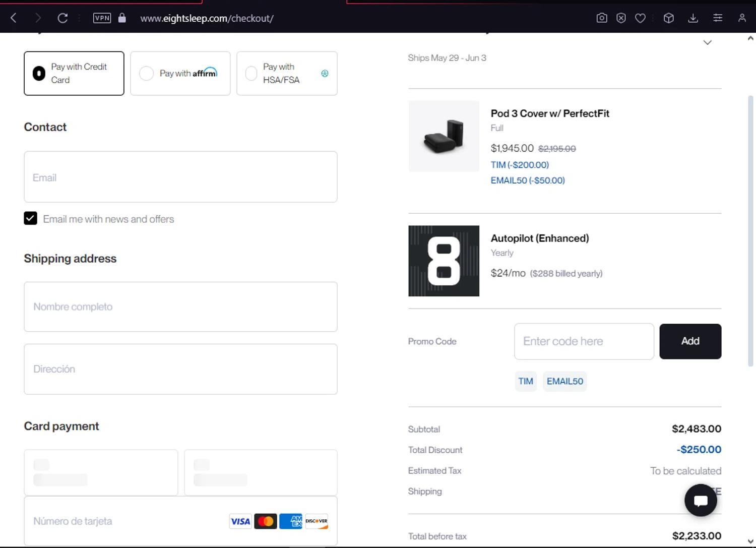Click scrollbar up arrow

(x=750, y=38)
